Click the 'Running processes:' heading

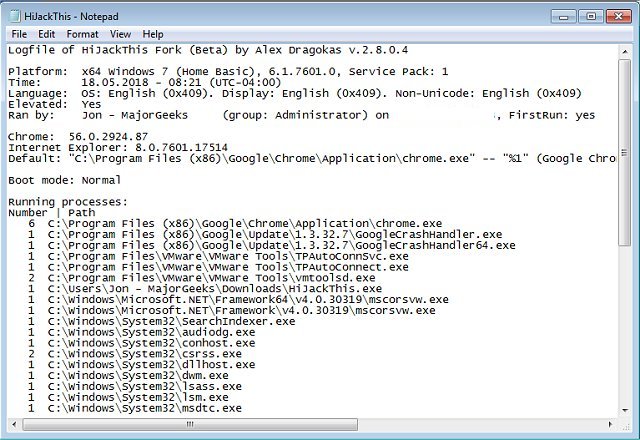pyautogui.click(x=68, y=202)
